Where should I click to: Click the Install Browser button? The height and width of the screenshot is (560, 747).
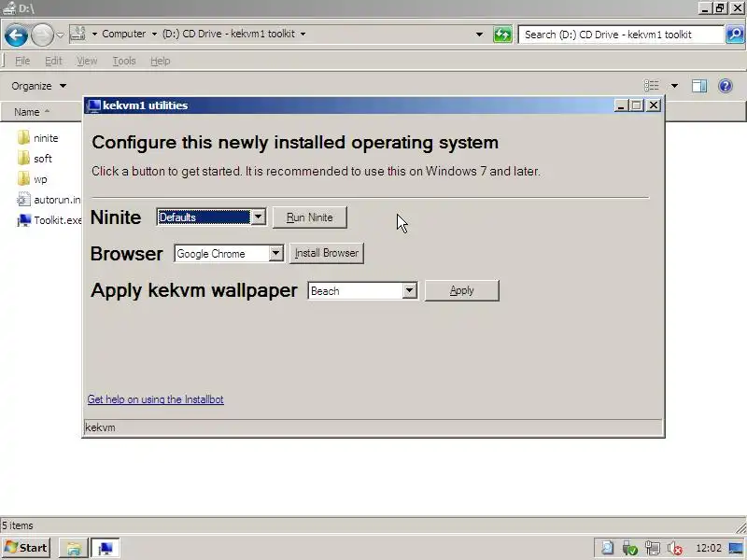click(327, 253)
